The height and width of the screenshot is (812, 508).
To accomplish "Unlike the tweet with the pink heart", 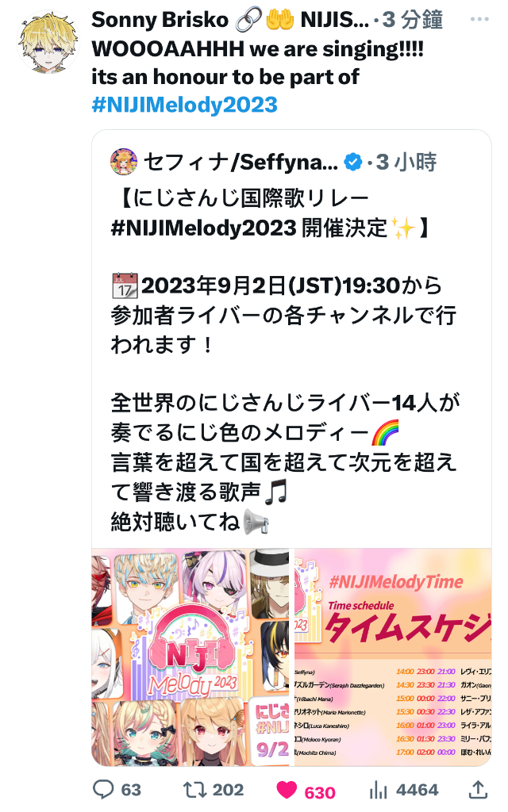I will click(287, 790).
